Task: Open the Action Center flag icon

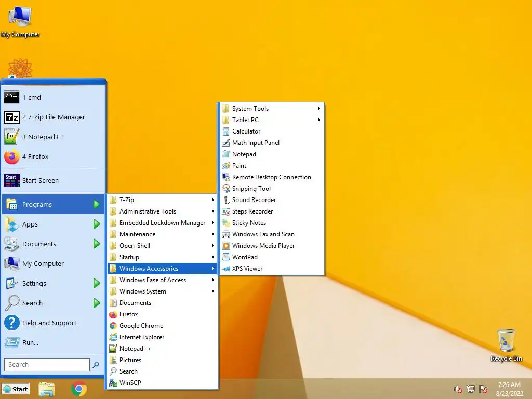Action: coord(483,389)
